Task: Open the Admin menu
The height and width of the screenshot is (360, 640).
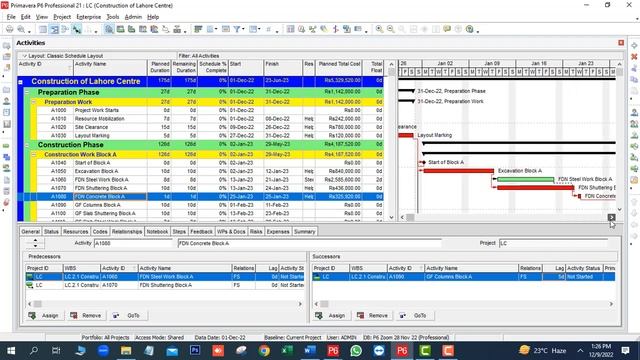Action: (133, 17)
